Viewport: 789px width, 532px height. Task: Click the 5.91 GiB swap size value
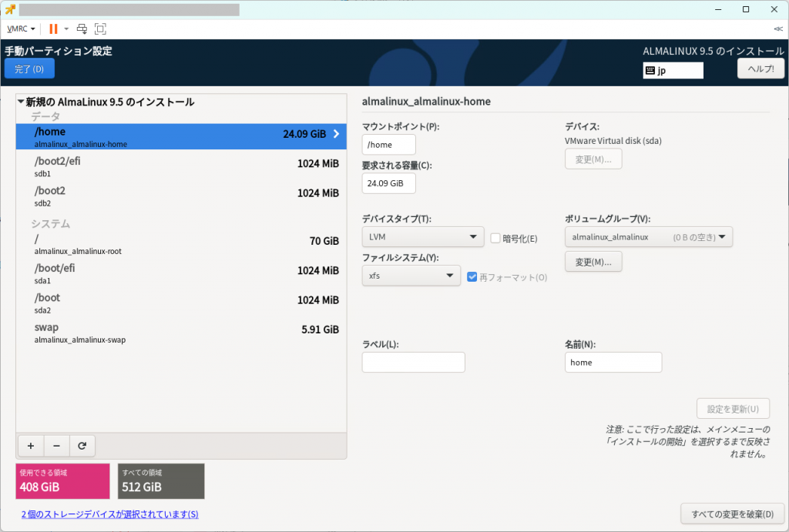(320, 330)
